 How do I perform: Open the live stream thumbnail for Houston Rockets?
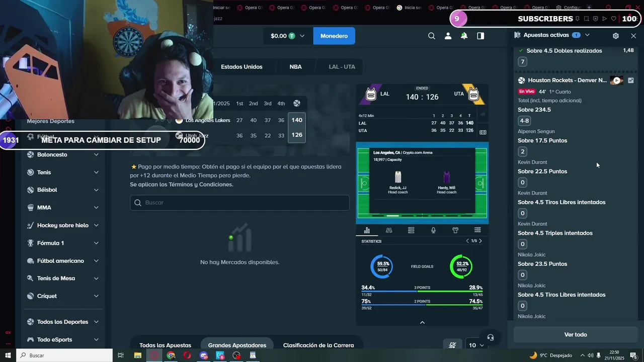(x=617, y=80)
